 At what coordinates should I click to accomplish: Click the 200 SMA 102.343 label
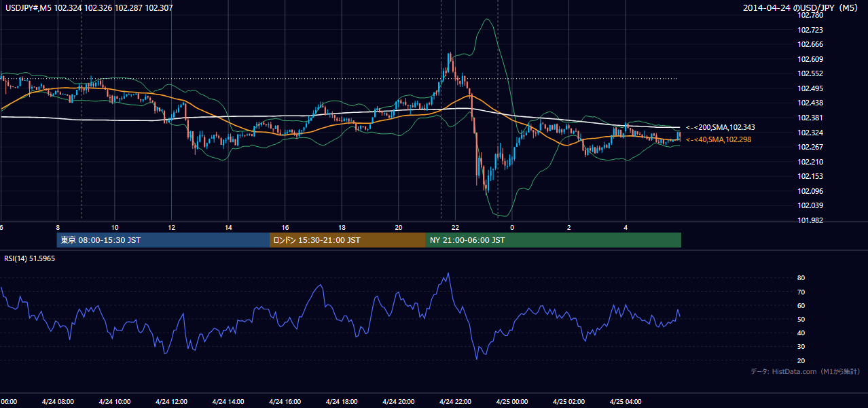pos(720,127)
